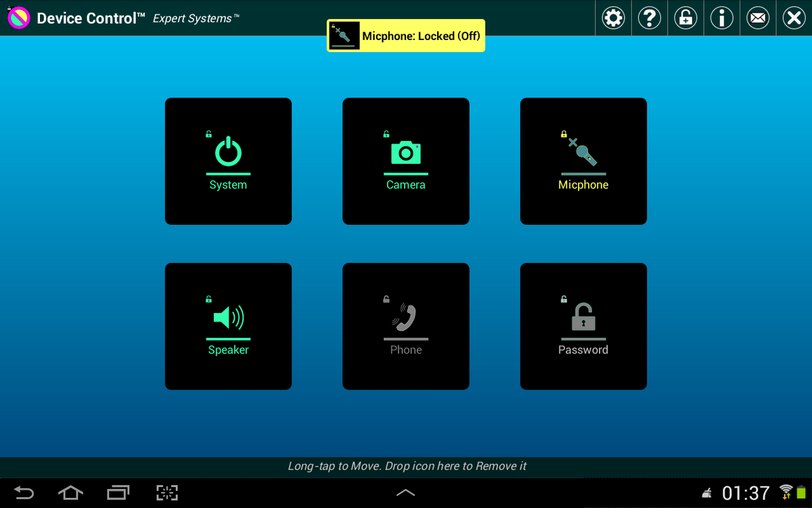
Task: Click the Expert Systems title text
Action: point(196,18)
